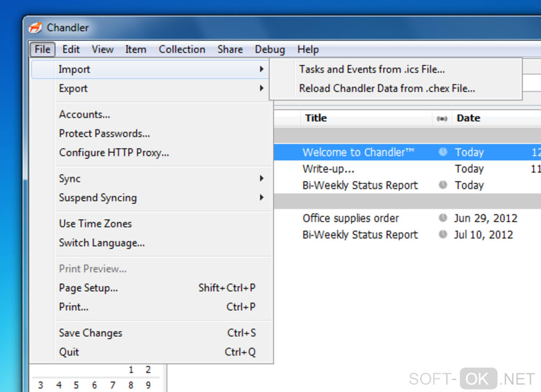Open the Edit menu
This screenshot has width=541, height=392.
[71, 49]
